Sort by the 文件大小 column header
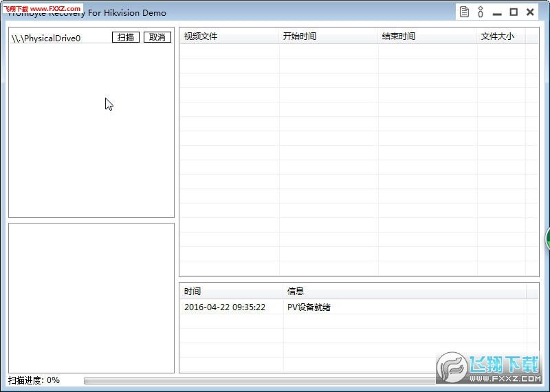Image resolution: width=550 pixels, height=392 pixels. 501,36
